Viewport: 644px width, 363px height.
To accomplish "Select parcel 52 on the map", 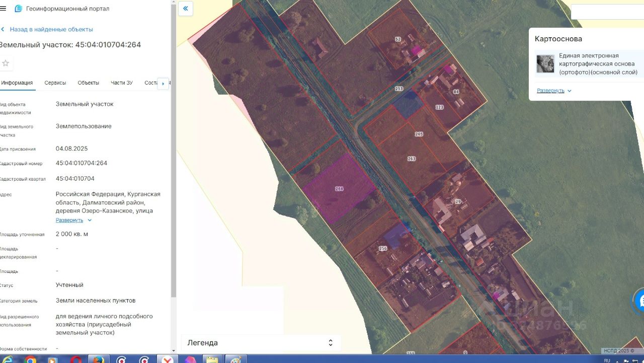I will coord(398,39).
